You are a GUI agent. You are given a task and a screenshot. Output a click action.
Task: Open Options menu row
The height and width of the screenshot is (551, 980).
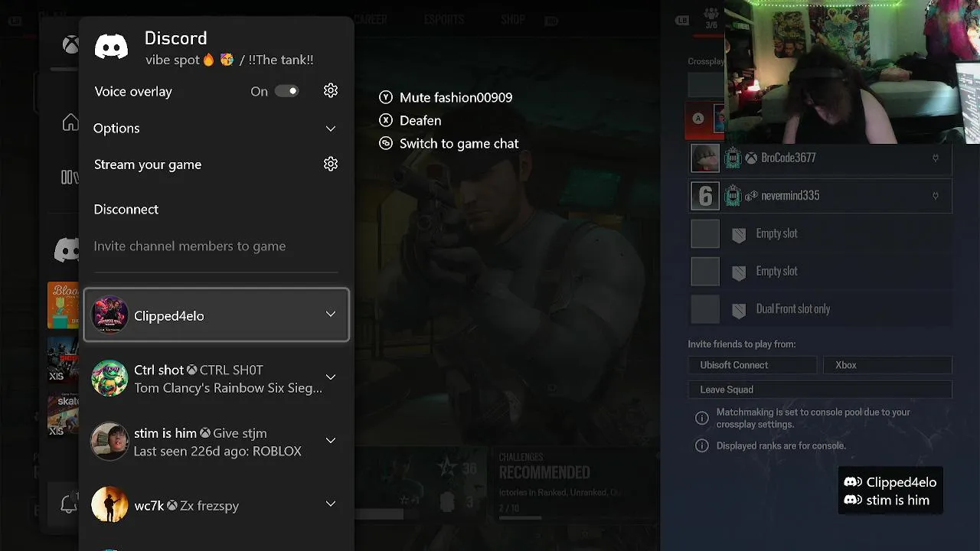216,129
